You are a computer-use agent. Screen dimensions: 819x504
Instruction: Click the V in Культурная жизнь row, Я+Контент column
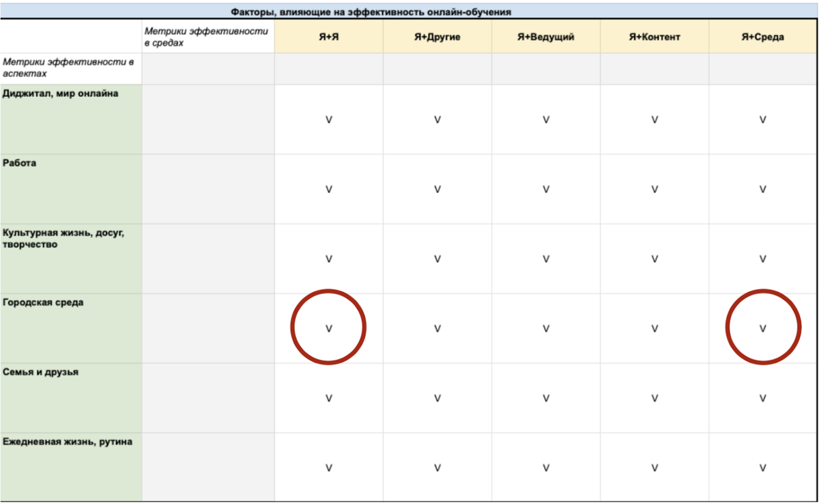(655, 259)
